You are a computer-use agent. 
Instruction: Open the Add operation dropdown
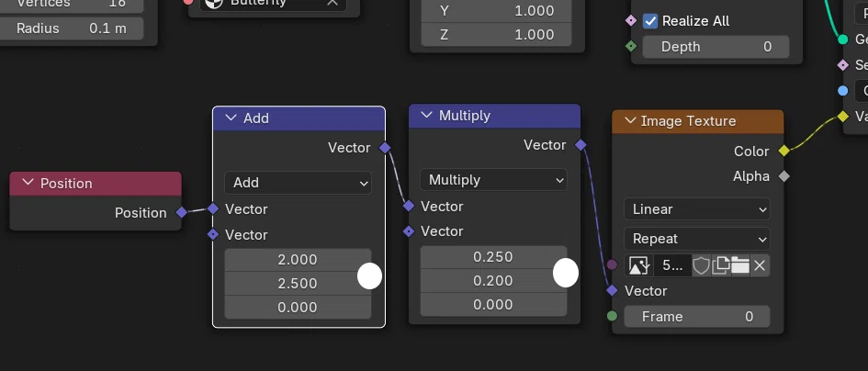(298, 183)
